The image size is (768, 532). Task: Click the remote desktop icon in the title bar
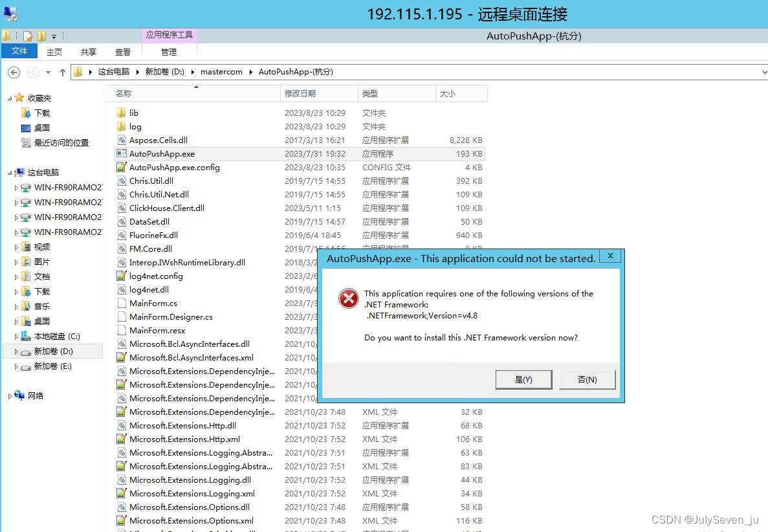tap(10, 14)
